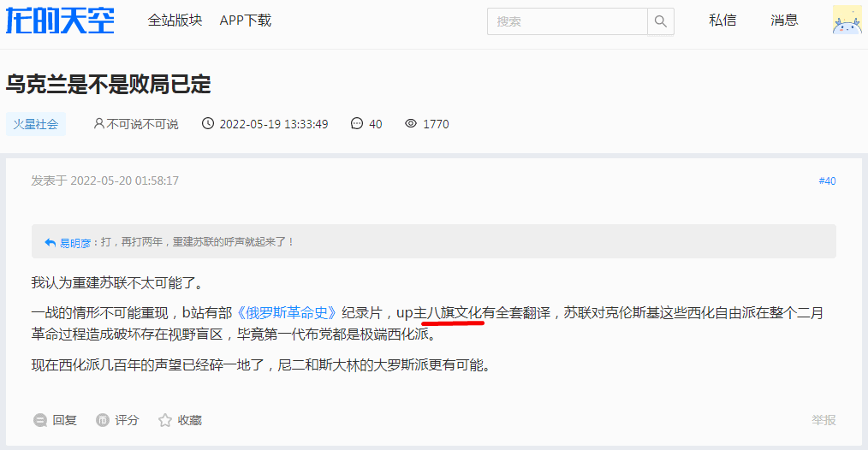Open the 全站版块 menu
This screenshot has width=868, height=450.
click(175, 21)
